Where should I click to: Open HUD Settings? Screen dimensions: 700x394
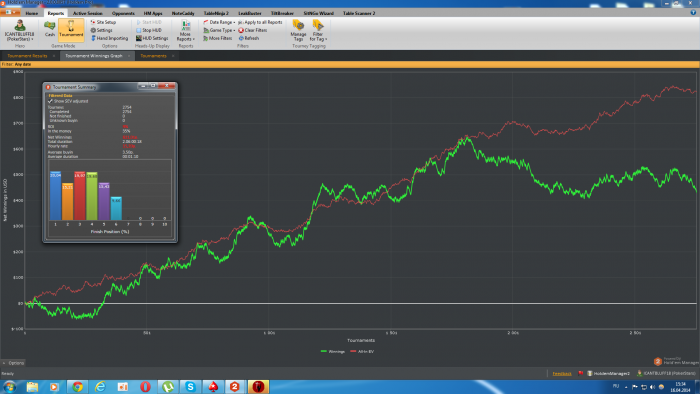152,38
